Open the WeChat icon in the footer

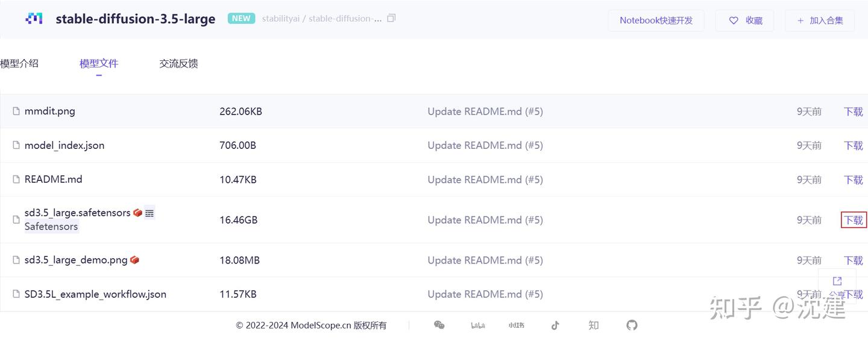(439, 325)
